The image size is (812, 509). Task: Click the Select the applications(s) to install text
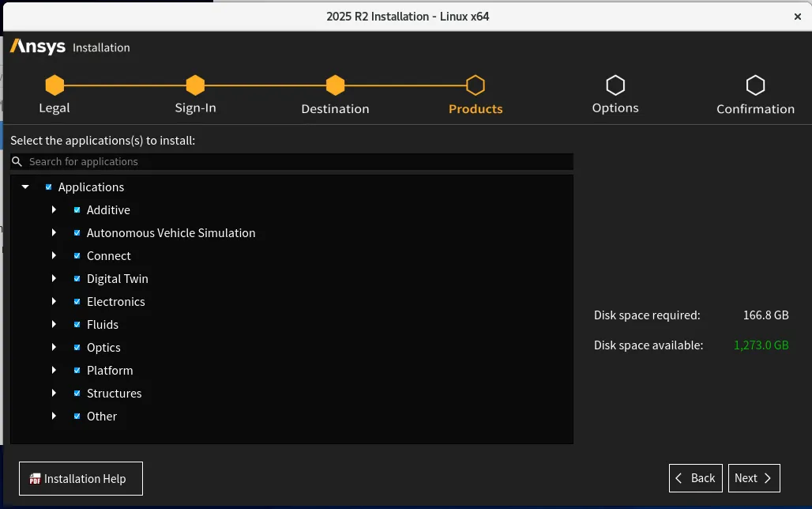[x=103, y=141]
